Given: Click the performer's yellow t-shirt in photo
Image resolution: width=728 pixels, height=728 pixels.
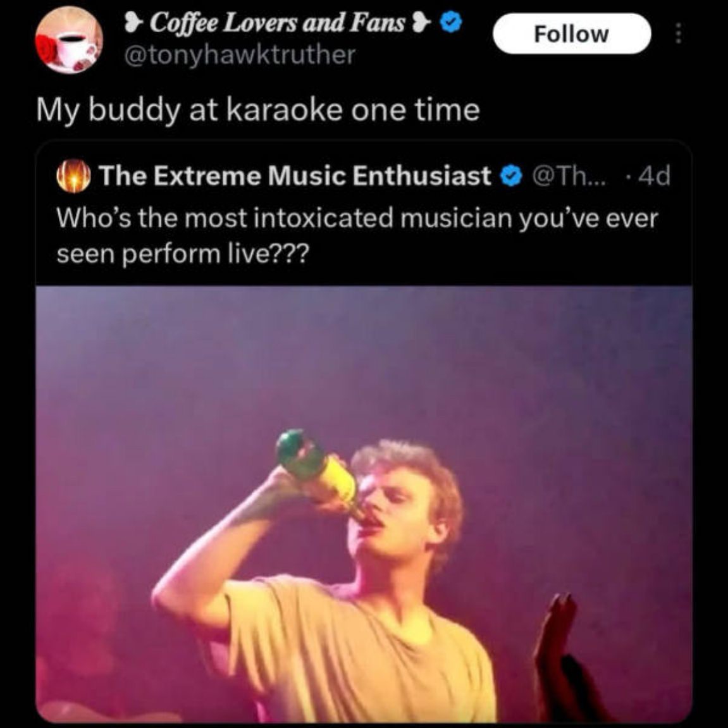Looking at the screenshot, I should (x=354, y=658).
